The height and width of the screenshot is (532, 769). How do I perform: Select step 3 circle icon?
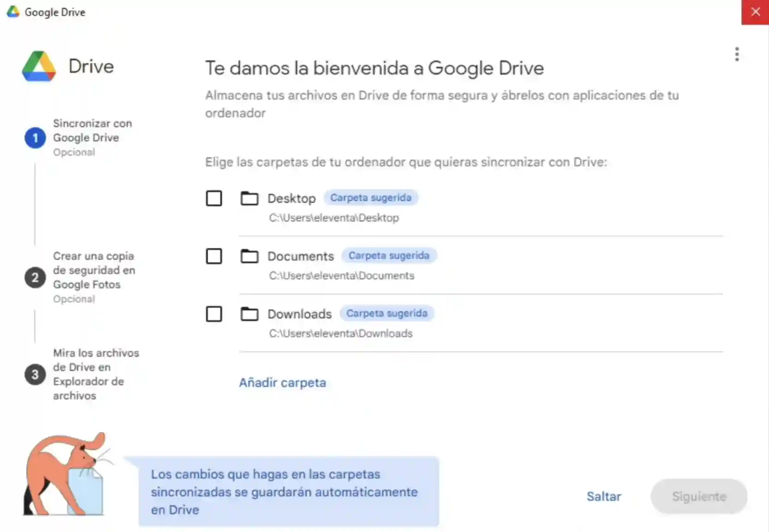tap(35, 374)
